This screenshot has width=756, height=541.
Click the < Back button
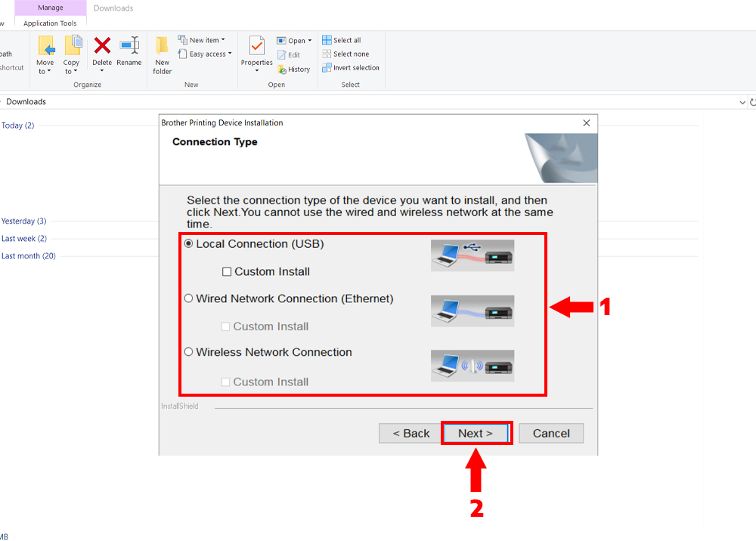click(411, 433)
